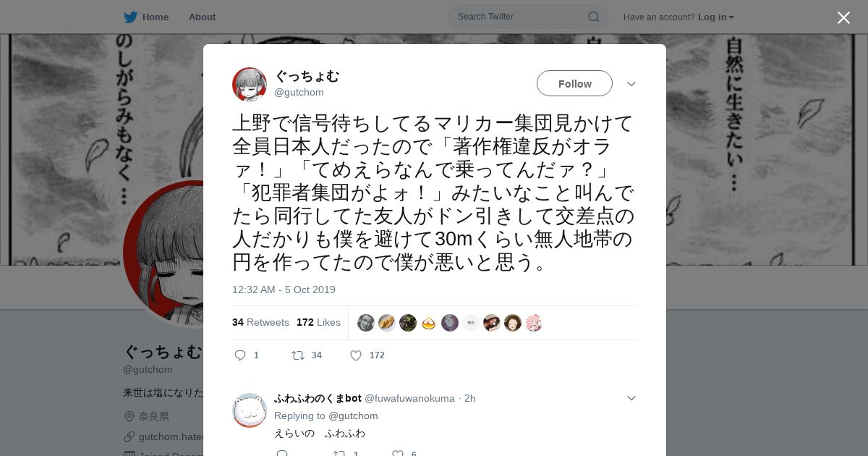Click the reply speech bubble icon under tweet
The height and width of the screenshot is (456, 868).
pos(240,355)
